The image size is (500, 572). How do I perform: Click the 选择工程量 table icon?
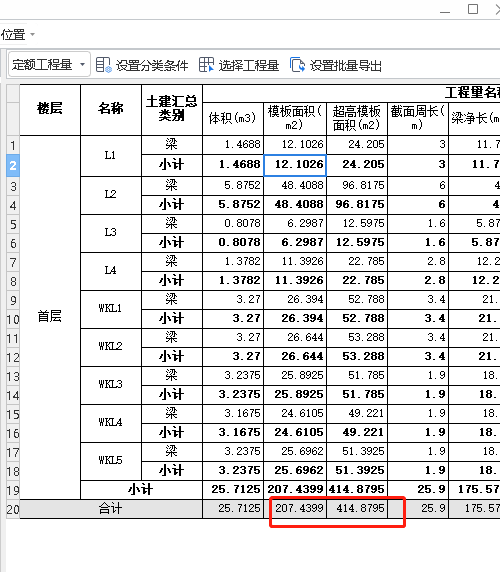point(206,65)
